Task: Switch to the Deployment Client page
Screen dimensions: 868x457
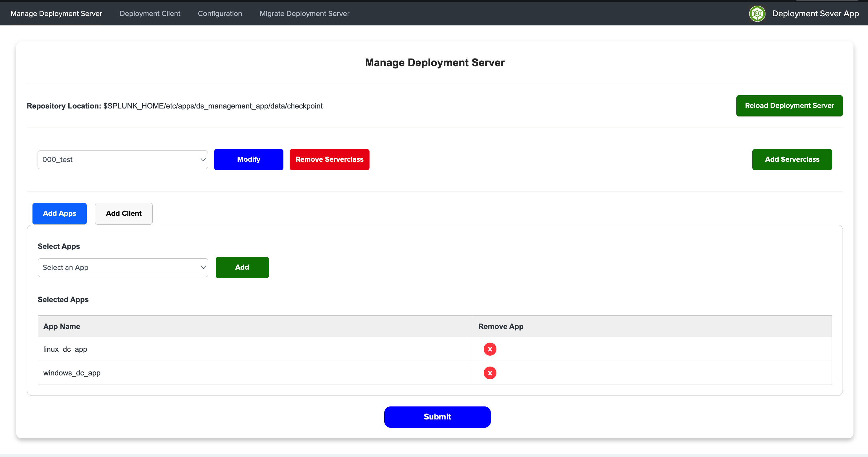Action: pyautogui.click(x=150, y=14)
